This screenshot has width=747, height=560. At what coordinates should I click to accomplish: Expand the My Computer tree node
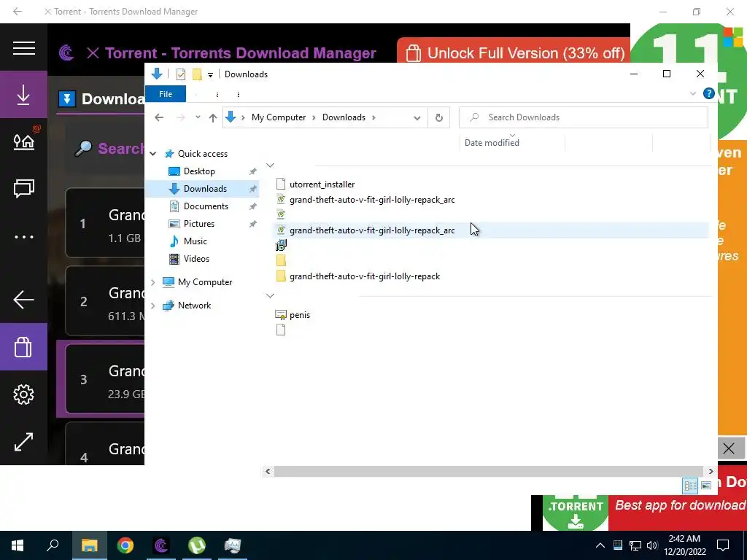[x=153, y=282]
